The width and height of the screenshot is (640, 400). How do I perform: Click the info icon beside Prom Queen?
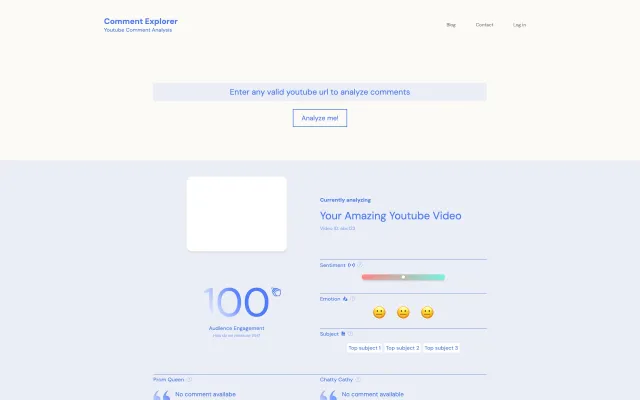tap(189, 379)
